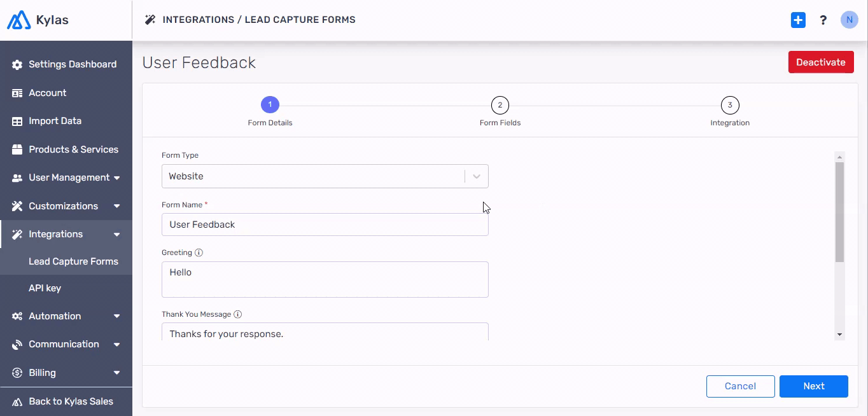Collapse the Integrations submenu arrow
The width and height of the screenshot is (868, 416).
(116, 234)
